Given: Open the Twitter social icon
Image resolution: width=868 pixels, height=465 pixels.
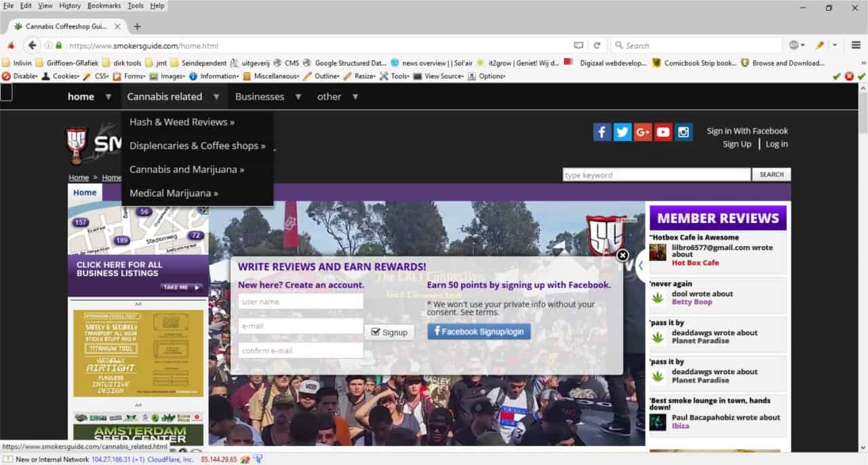Looking at the screenshot, I should tap(623, 132).
